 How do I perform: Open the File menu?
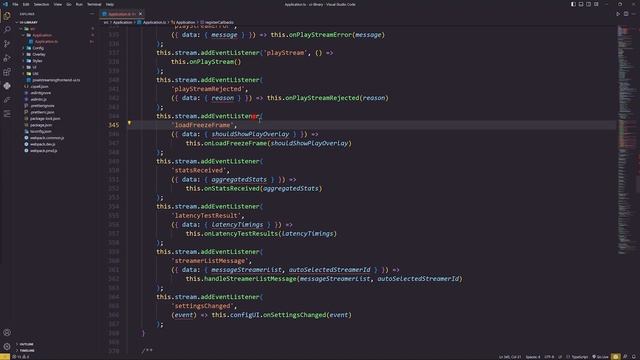(15, 4)
